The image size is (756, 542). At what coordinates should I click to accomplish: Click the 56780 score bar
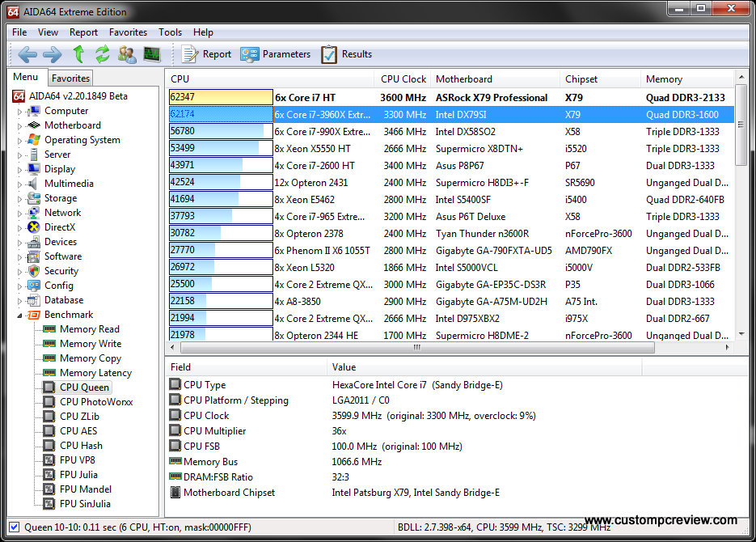pyautogui.click(x=221, y=131)
